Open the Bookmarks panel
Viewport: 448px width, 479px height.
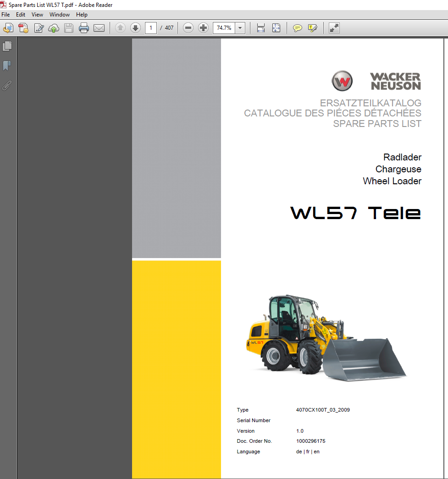click(x=7, y=66)
